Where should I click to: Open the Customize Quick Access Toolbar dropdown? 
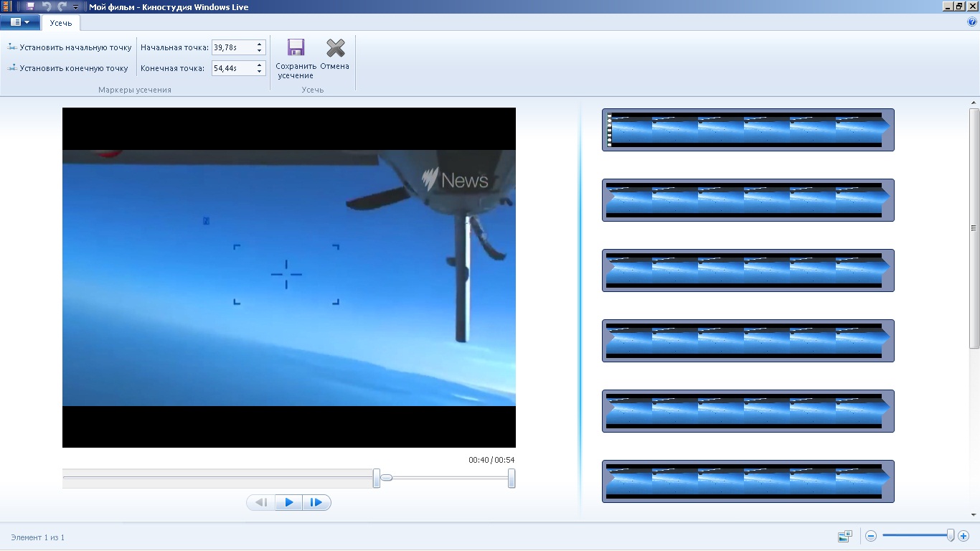point(75,7)
